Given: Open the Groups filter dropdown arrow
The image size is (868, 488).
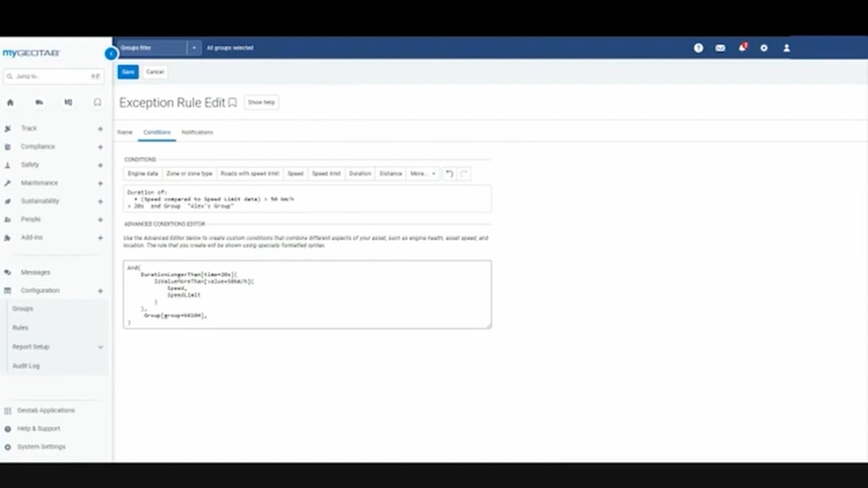Looking at the screenshot, I should [194, 47].
